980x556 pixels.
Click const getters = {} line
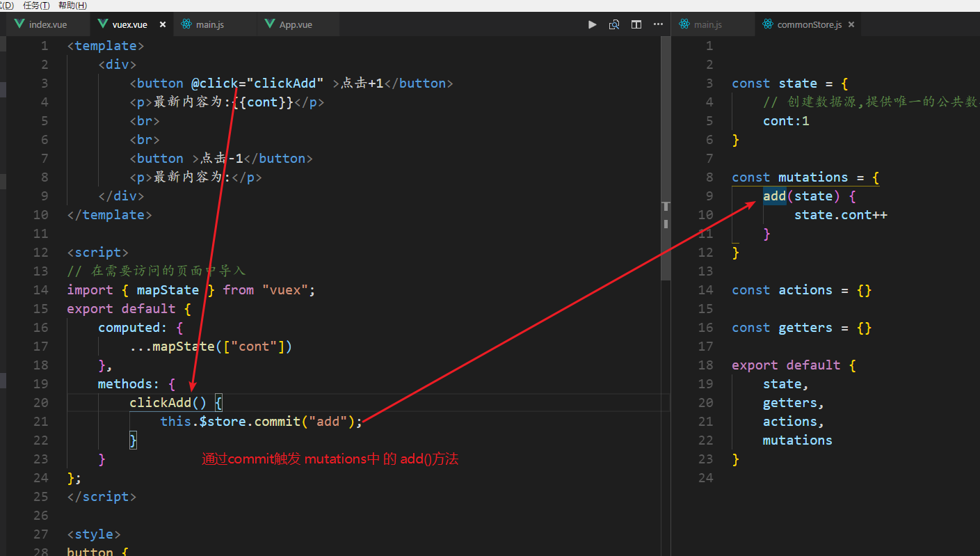coord(802,328)
